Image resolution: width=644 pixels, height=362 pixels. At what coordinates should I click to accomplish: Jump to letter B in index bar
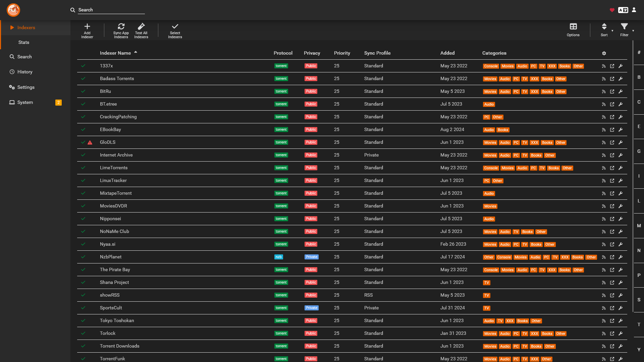639,77
